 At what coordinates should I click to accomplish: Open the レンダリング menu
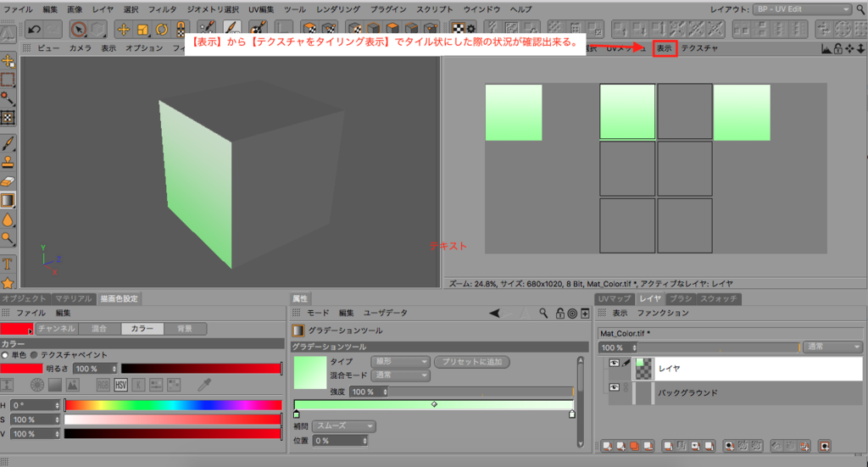[x=337, y=9]
